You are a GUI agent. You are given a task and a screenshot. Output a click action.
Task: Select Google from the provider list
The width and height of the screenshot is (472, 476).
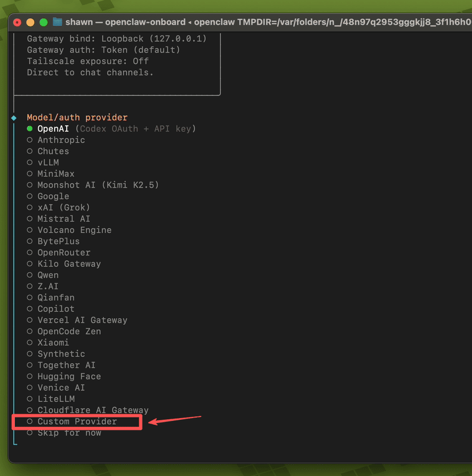coord(53,196)
